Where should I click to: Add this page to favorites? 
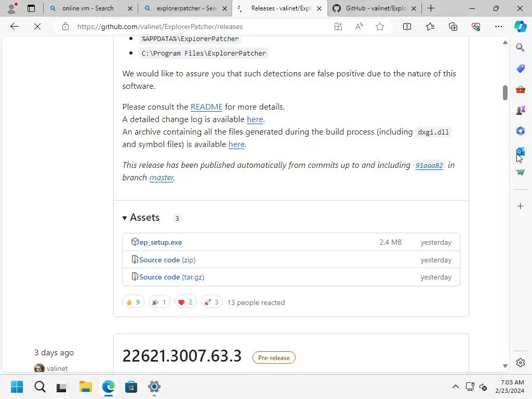pos(380,26)
